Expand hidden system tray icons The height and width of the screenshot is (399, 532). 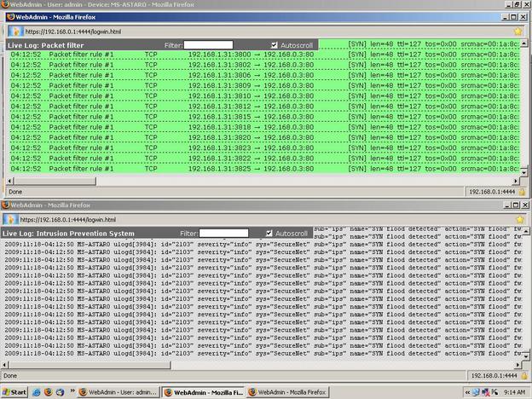pos(467,392)
